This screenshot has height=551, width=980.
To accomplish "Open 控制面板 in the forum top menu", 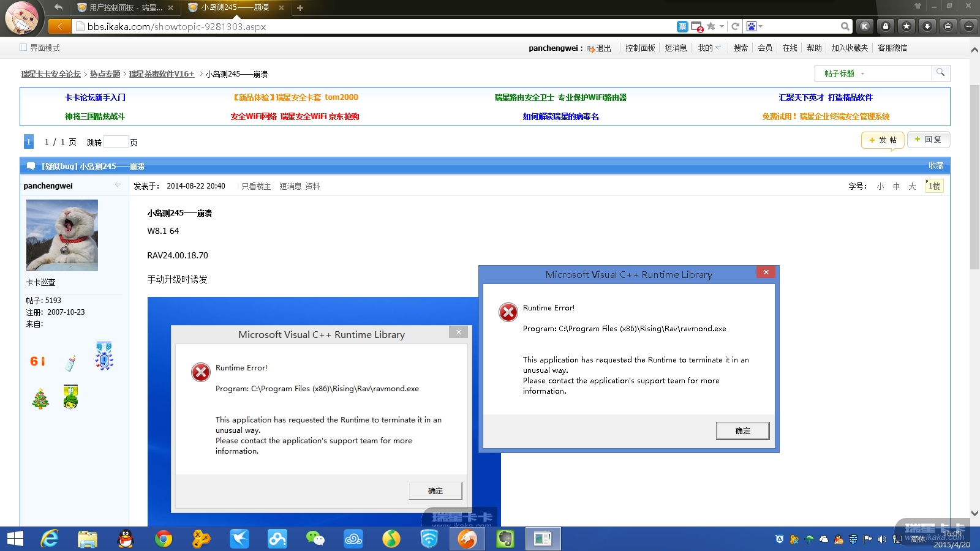I will tap(640, 48).
